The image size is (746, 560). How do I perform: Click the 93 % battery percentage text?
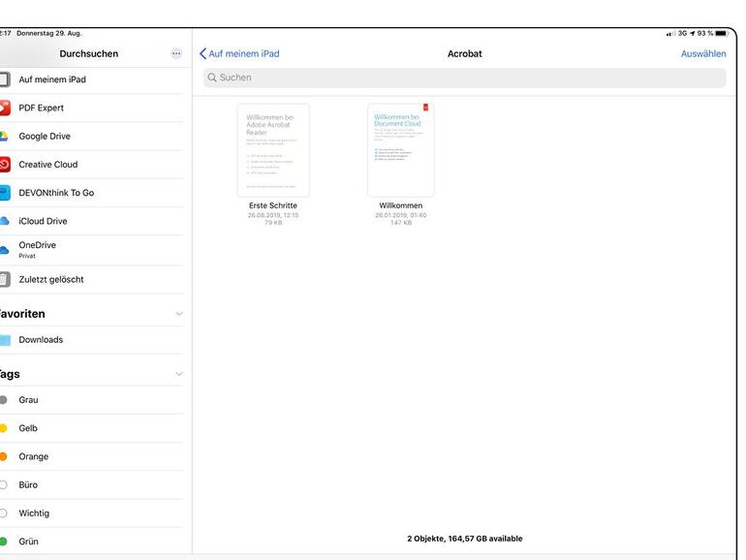coord(705,33)
